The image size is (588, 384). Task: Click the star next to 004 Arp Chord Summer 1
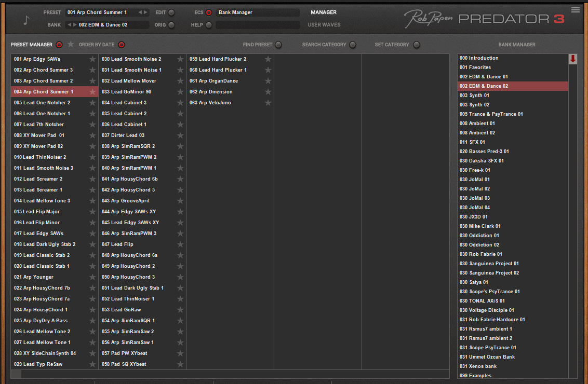click(92, 92)
